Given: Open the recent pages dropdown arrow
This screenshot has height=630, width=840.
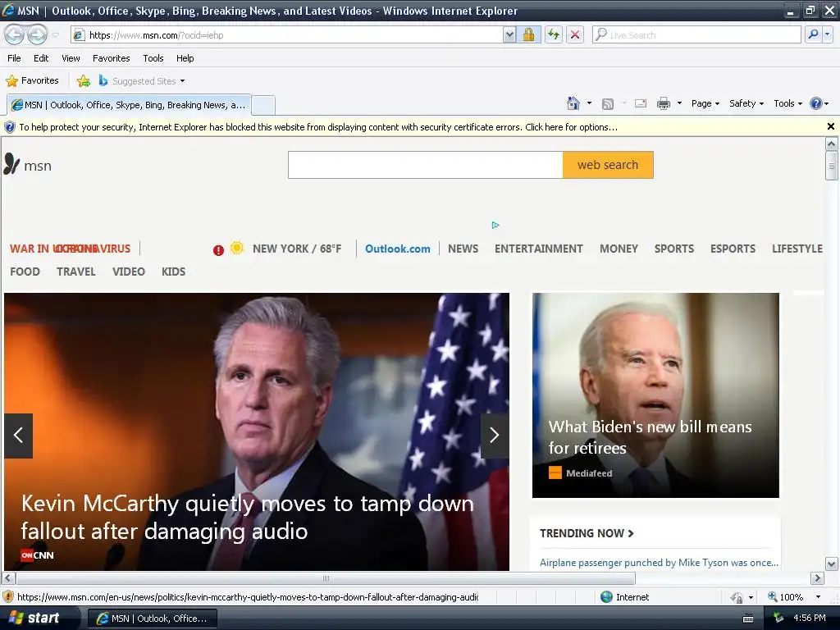Looking at the screenshot, I should tap(55, 35).
